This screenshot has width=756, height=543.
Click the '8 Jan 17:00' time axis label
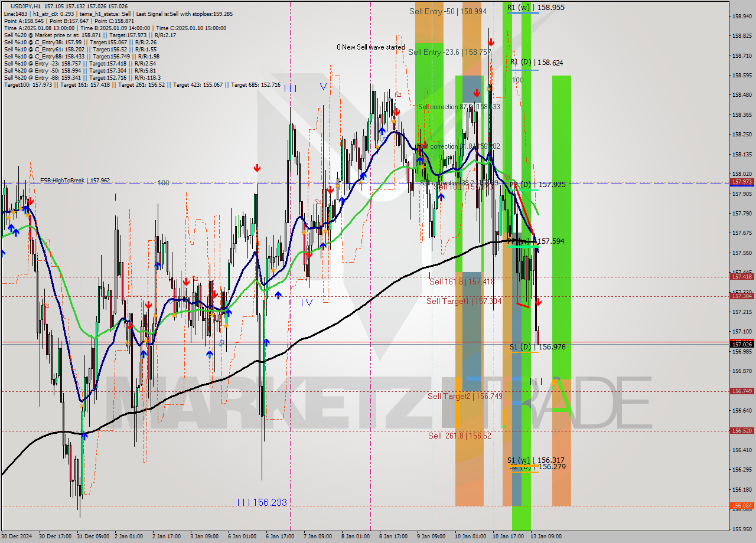pyautogui.click(x=393, y=537)
